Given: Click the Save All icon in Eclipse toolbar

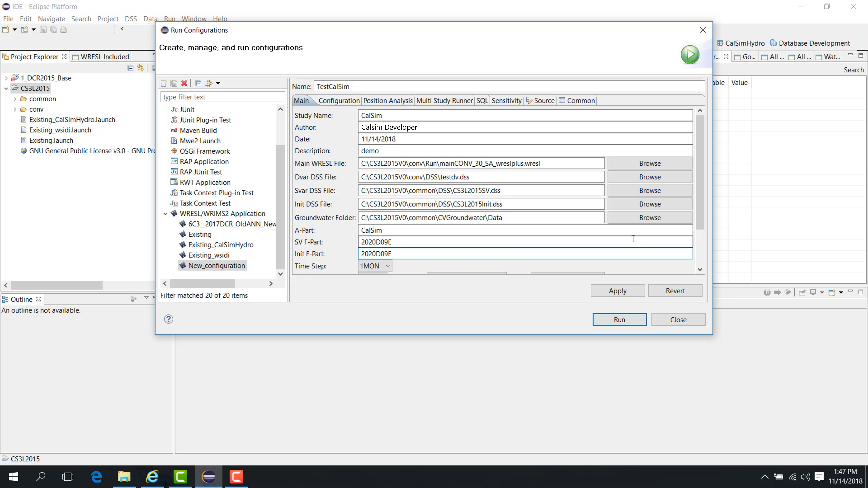Looking at the screenshot, I should coord(53,30).
